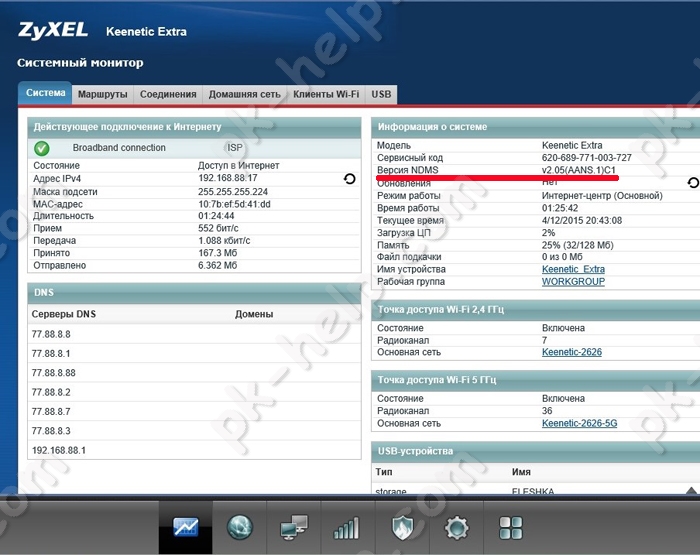Click the ZyXEL logo
Screen dimensions: 700x555
click(x=53, y=30)
